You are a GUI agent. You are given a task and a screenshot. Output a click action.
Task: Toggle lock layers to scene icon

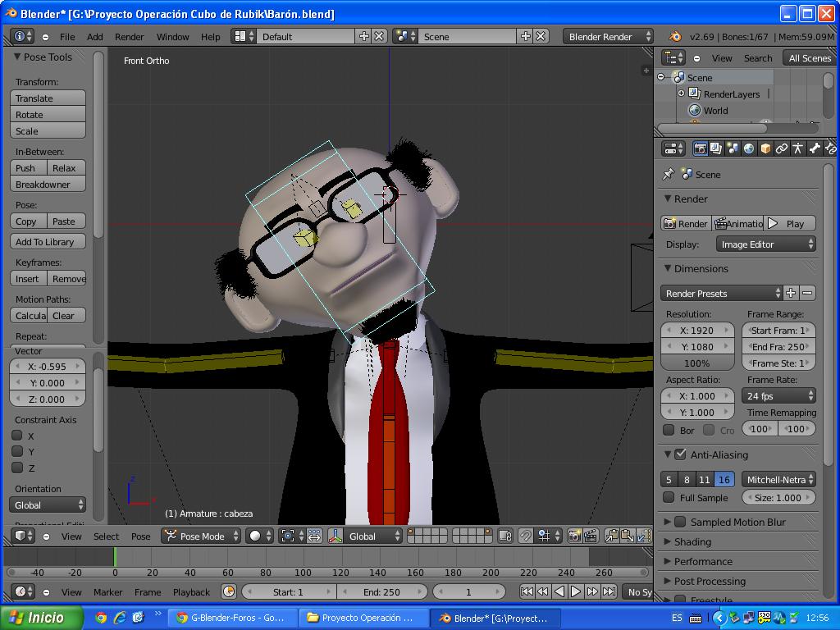pos(504,536)
